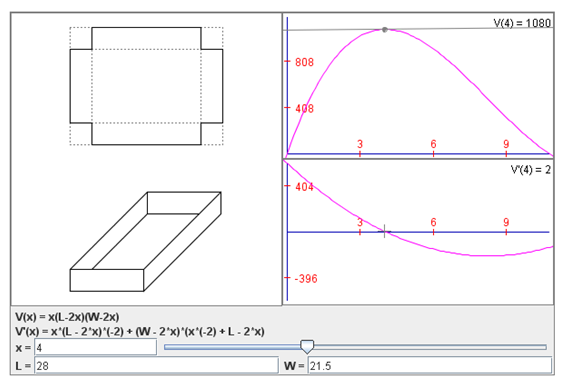Click the 808 axis label on volume graph

pyautogui.click(x=304, y=62)
